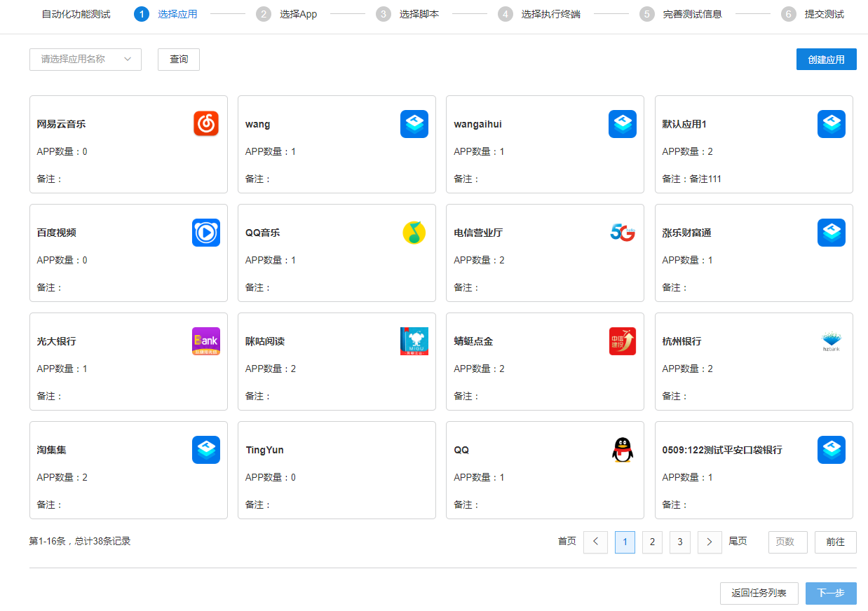Focus the 页数 page number input
Screen dimensions: 868x611
[788, 542]
